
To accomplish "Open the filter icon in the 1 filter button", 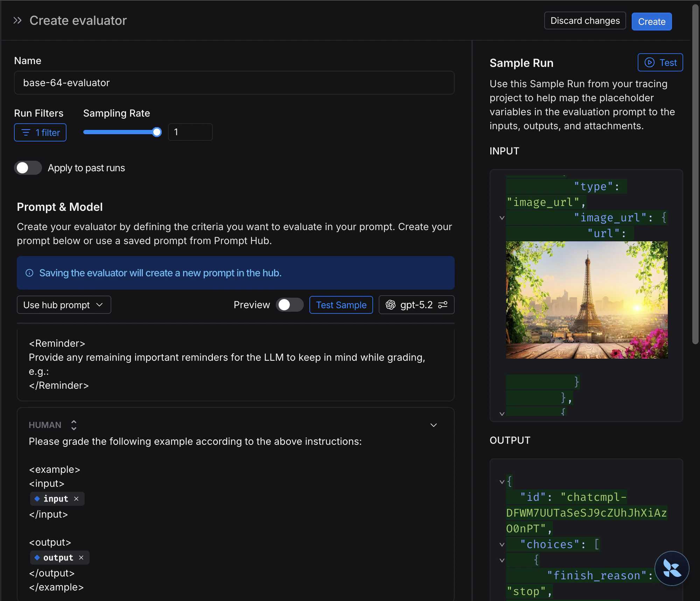I will click(x=26, y=133).
